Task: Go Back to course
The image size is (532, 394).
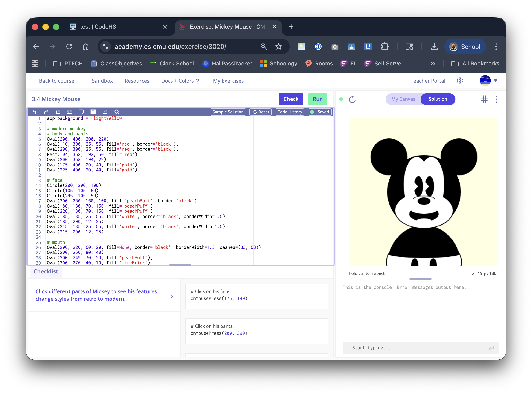Action: pos(56,81)
